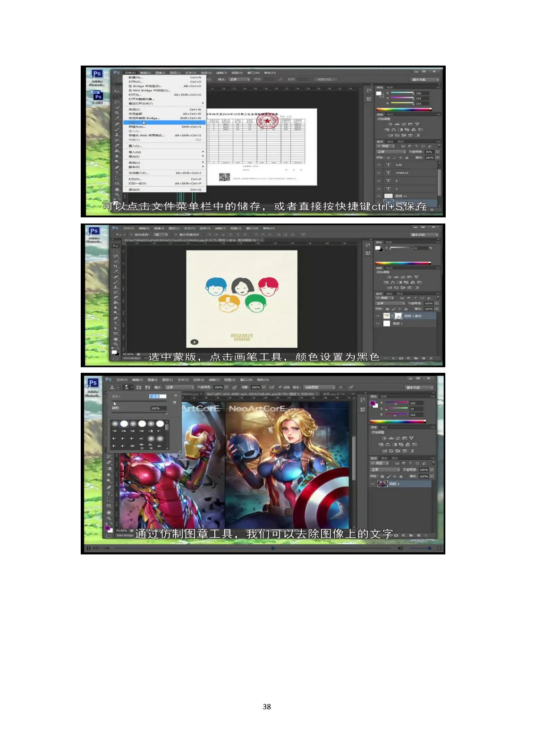Image resolution: width=534 pixels, height=756 pixels.
Task: Click color spectrum bar in middle Color panel
Action: [x=403, y=263]
